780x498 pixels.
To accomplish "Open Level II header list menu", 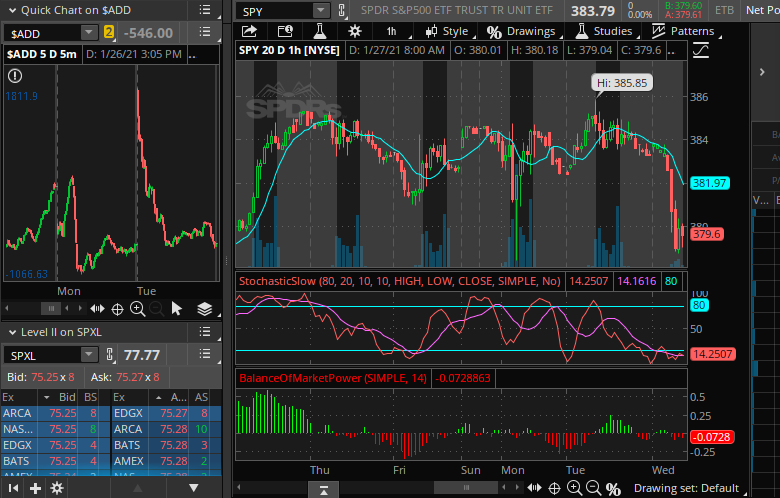I will click(x=204, y=331).
